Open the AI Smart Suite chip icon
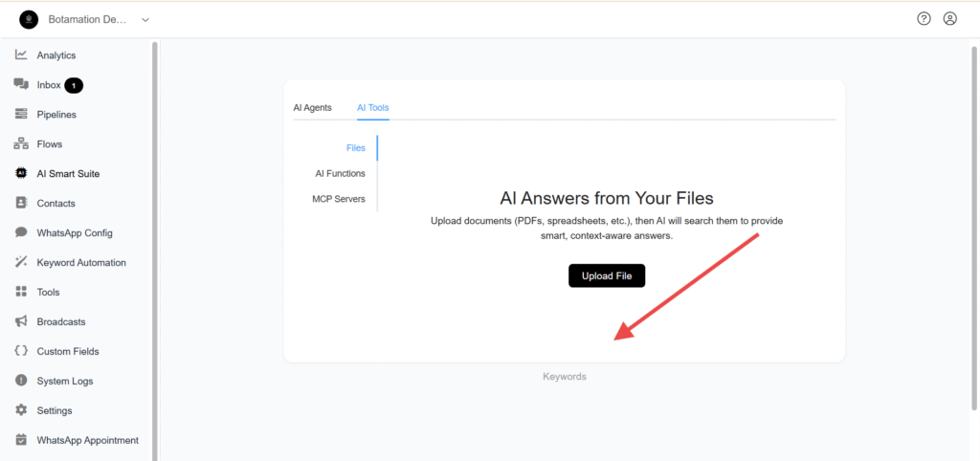 click(21, 174)
